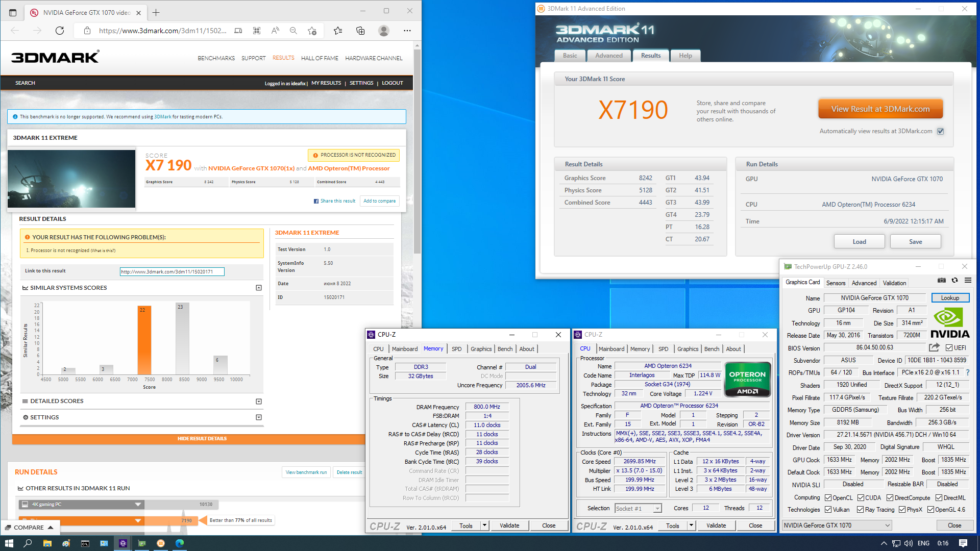
Task: Click the Opteron processor logo in CPU-Z
Action: pyautogui.click(x=747, y=379)
